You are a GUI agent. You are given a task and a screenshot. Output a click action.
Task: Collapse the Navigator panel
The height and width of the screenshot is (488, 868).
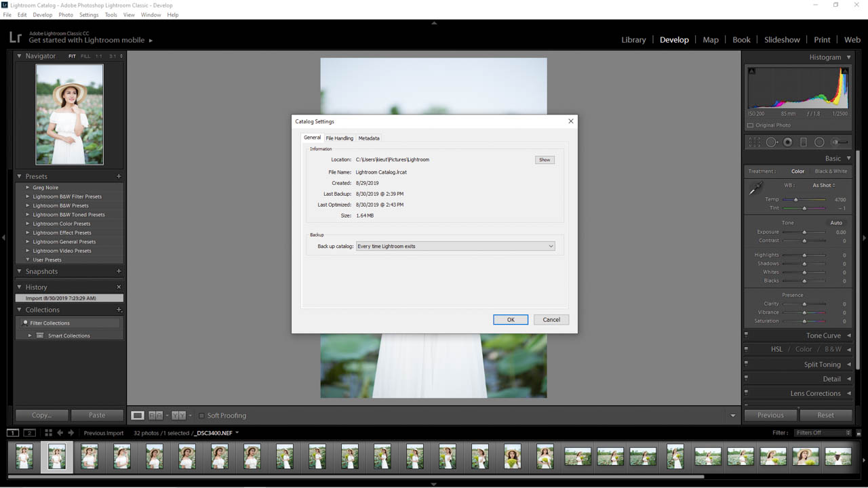pyautogui.click(x=18, y=56)
